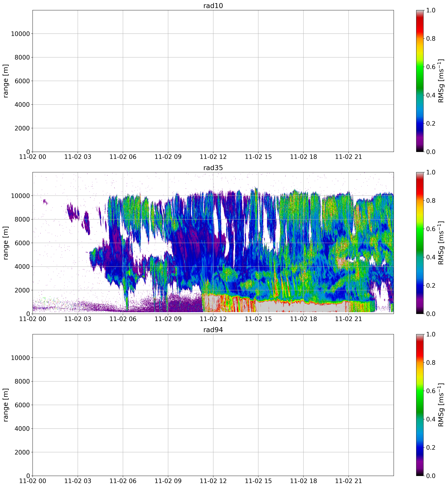Click the 10000 range tick on rad35
Image resolution: width=448 pixels, height=487 pixels.
click(20, 196)
